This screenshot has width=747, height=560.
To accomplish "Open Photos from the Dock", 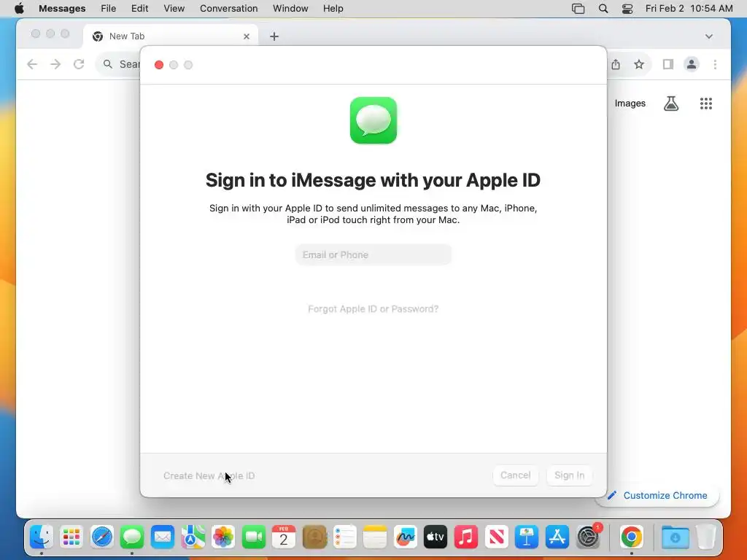I will coord(223,537).
